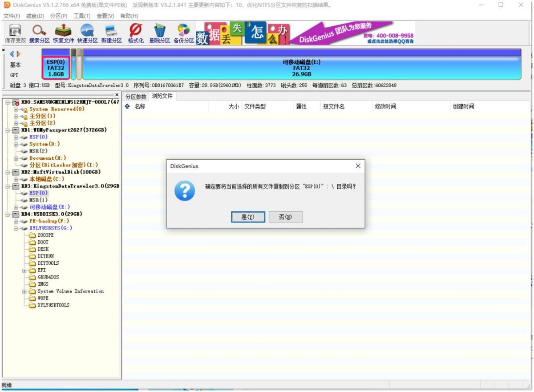Screen dimensions: 534x392
Task: Click the DiskGenius team service banner
Action: (306, 33)
